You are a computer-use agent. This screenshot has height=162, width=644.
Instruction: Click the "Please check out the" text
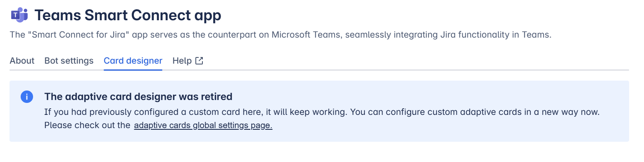click(x=88, y=125)
